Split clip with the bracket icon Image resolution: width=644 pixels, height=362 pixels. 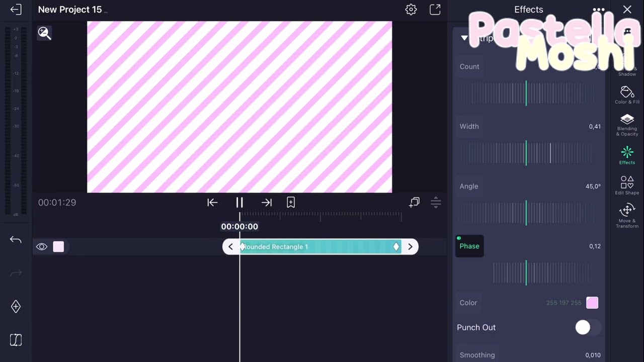(x=16, y=340)
